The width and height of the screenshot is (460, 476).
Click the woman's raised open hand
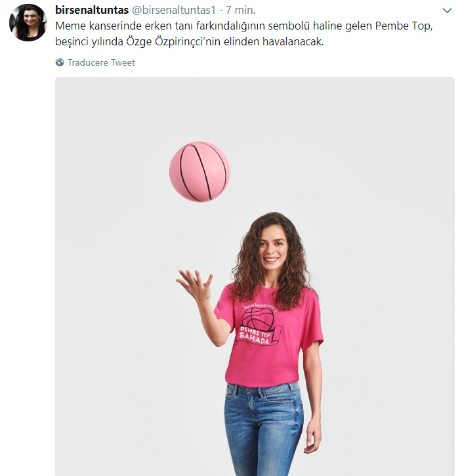pos(194,285)
